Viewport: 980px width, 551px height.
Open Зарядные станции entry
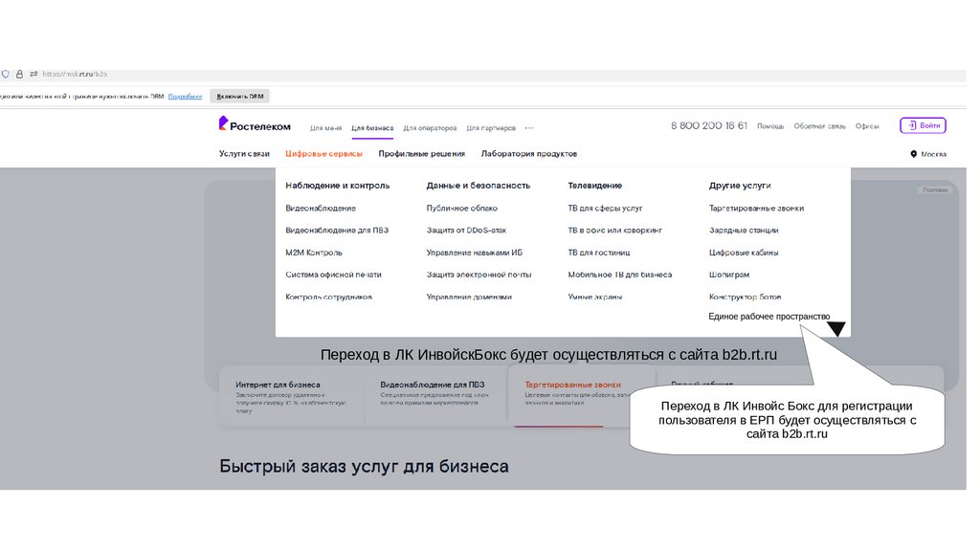pos(744,230)
